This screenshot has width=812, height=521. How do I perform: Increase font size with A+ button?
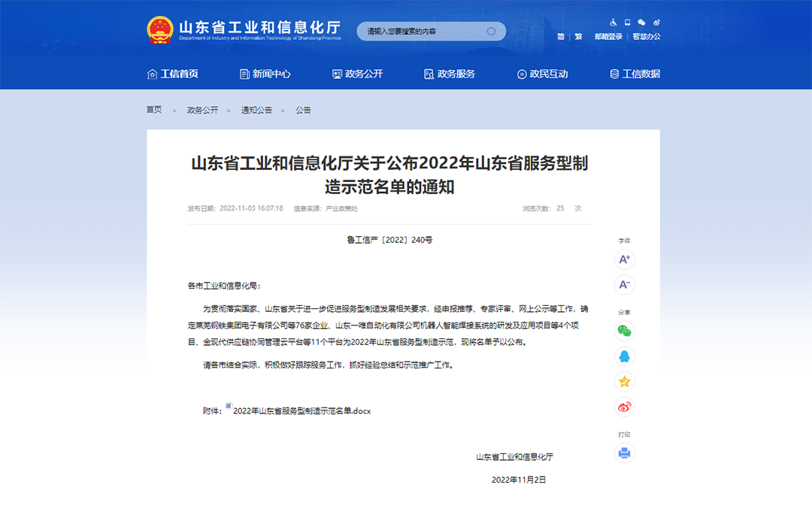pos(624,260)
